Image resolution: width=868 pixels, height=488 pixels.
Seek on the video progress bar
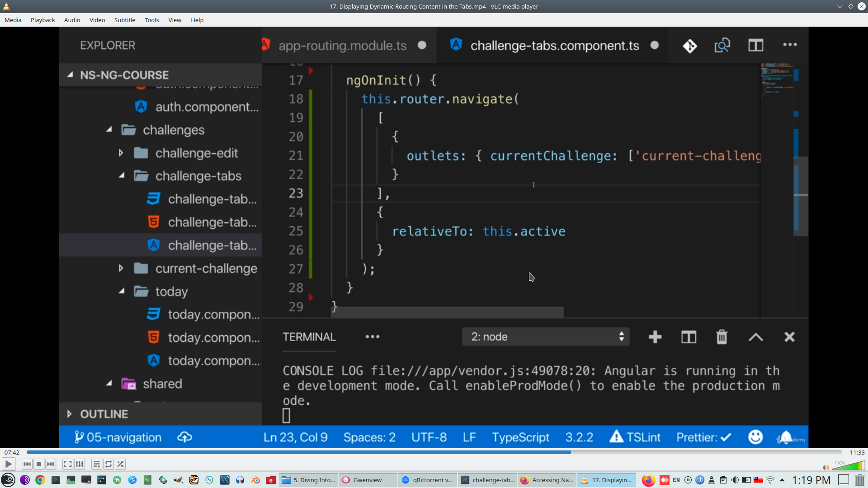coord(434,452)
